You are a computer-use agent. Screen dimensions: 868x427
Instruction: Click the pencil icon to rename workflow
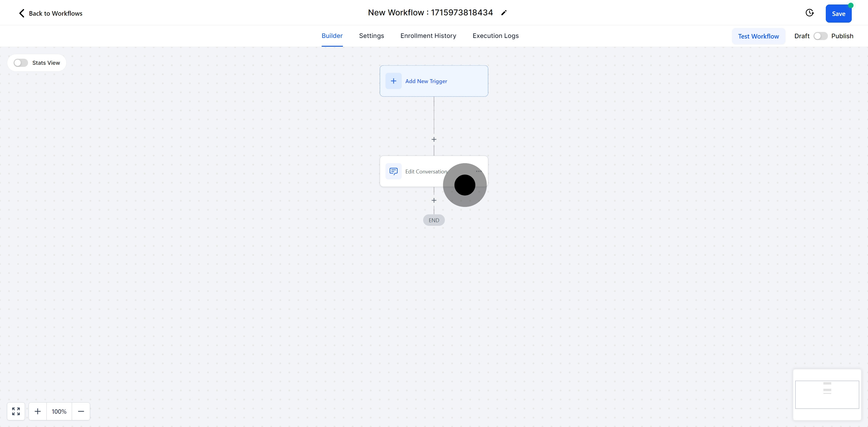504,13
